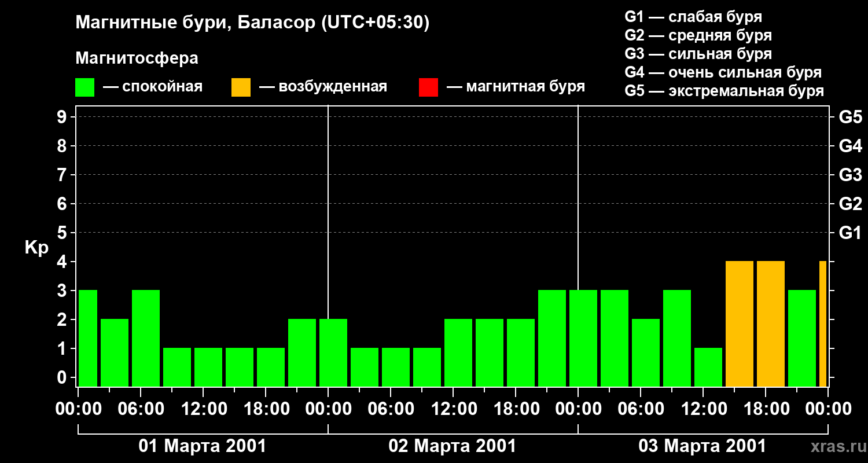The image size is (868, 463).
Task: Click the G3 label on the right axis
Action: [850, 175]
